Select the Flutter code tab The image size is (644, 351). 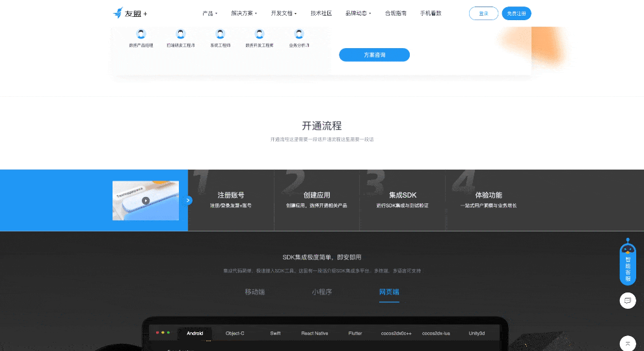[355, 333]
